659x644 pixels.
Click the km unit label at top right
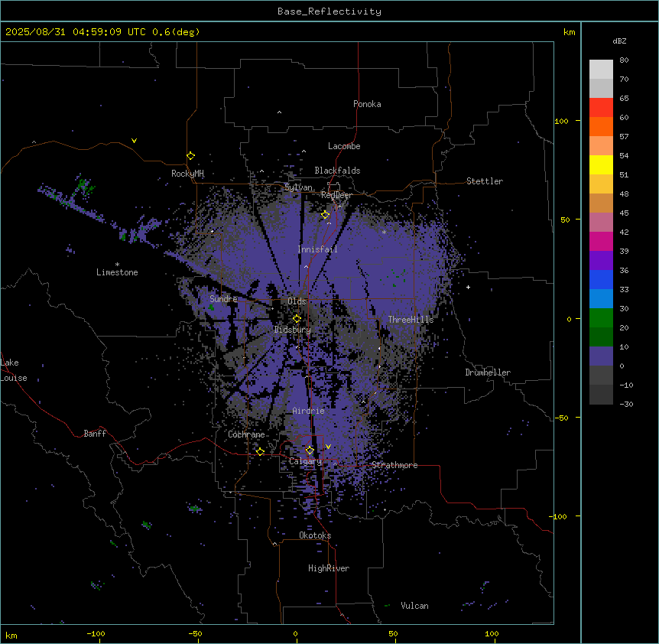[570, 32]
